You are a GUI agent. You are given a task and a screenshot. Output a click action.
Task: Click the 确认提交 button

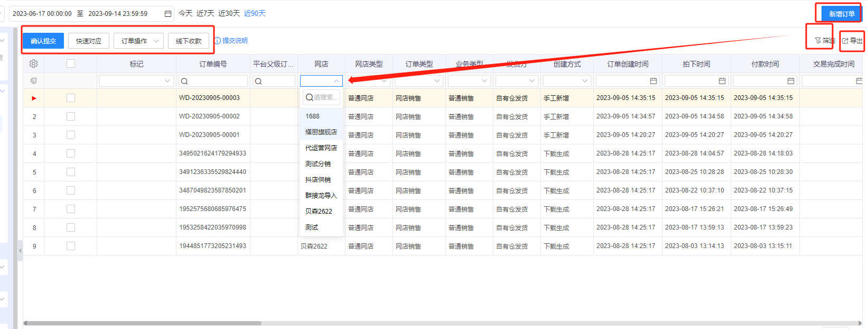pyautogui.click(x=43, y=41)
